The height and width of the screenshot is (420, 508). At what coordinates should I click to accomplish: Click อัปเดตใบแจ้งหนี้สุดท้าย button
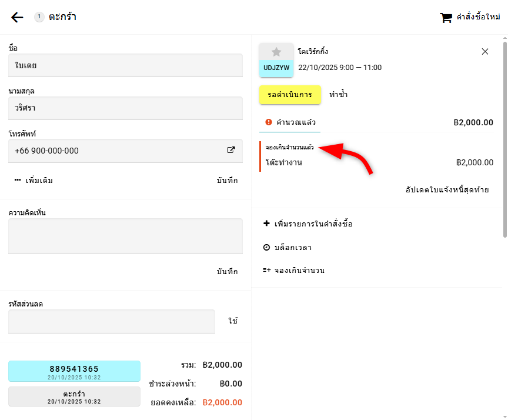pos(447,190)
